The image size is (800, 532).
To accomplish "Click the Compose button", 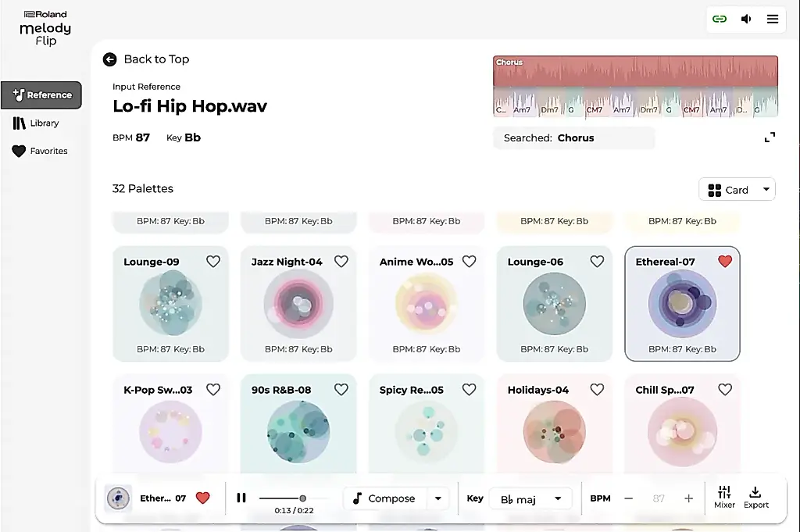I will tap(384, 498).
